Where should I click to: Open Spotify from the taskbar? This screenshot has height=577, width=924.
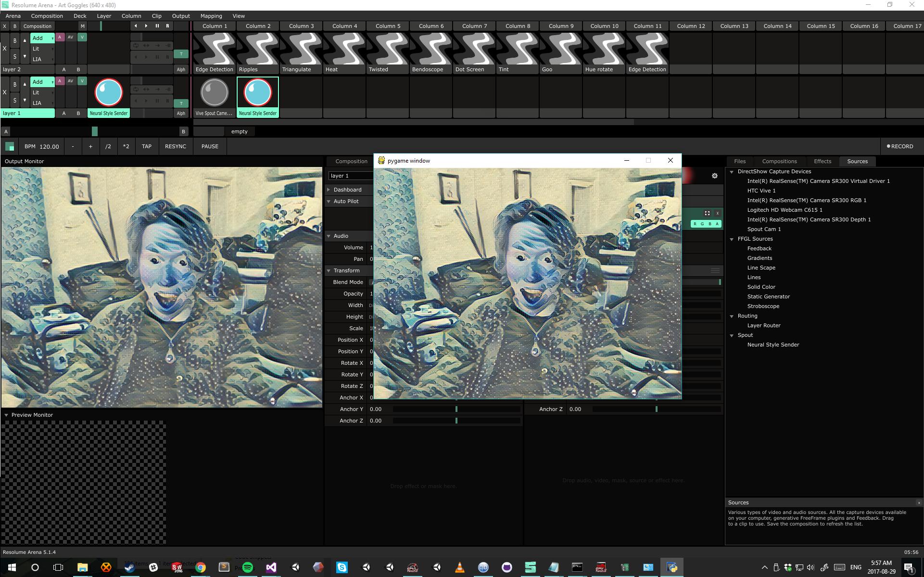[248, 567]
